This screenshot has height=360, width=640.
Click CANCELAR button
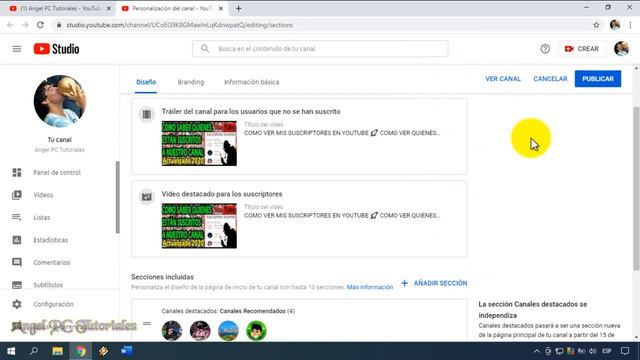click(x=550, y=79)
